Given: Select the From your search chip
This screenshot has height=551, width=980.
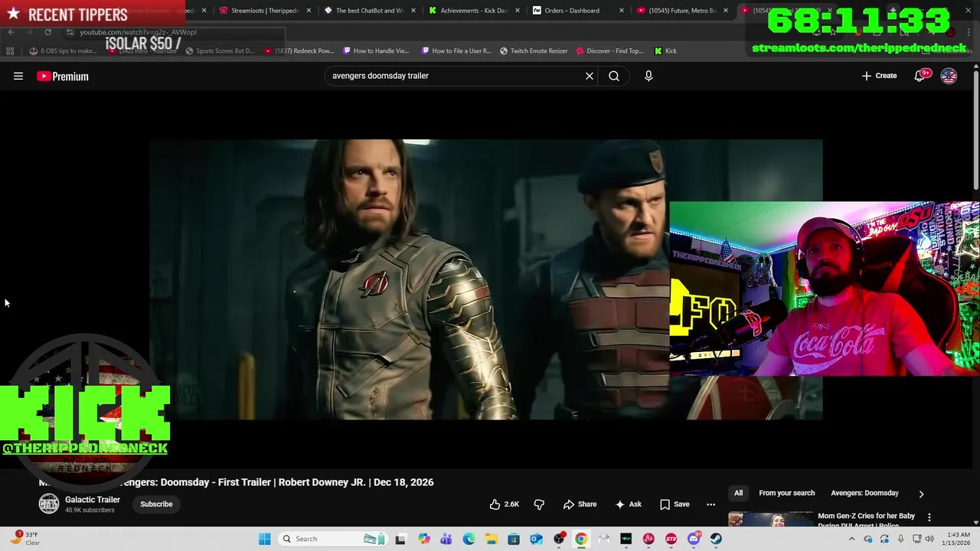Looking at the screenshot, I should pyautogui.click(x=786, y=493).
